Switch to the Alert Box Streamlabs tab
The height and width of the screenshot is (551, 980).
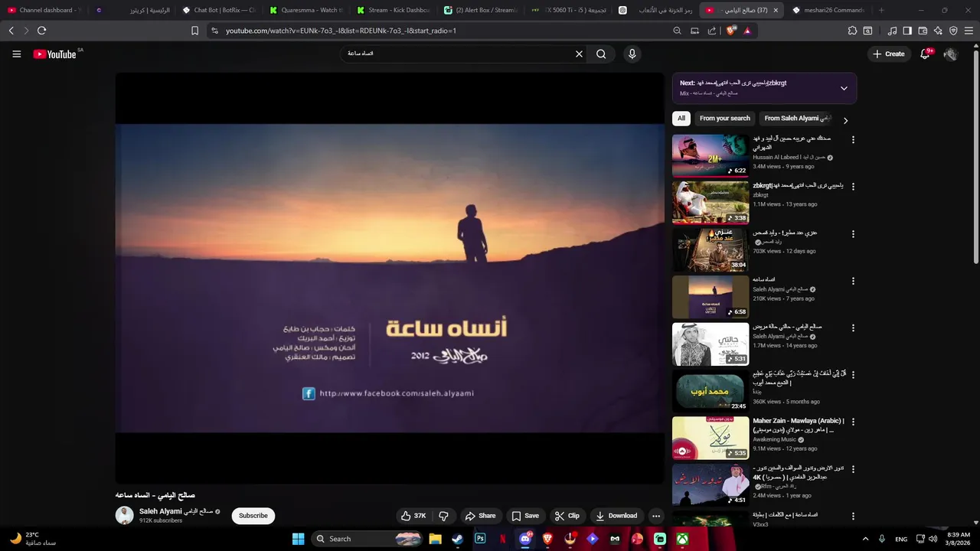pos(481,10)
